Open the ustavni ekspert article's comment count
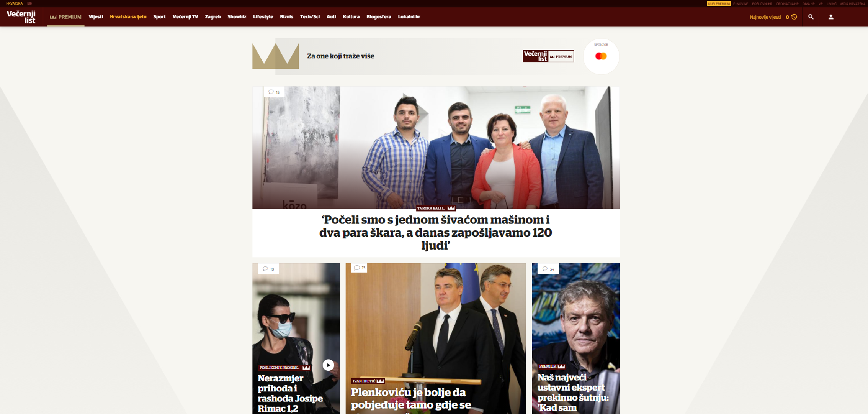868x414 pixels. [548, 269]
